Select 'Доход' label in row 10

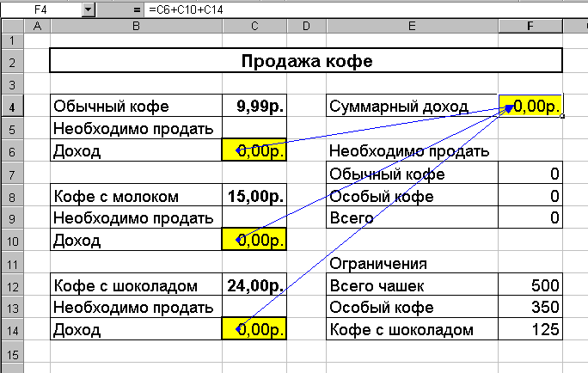136,240
